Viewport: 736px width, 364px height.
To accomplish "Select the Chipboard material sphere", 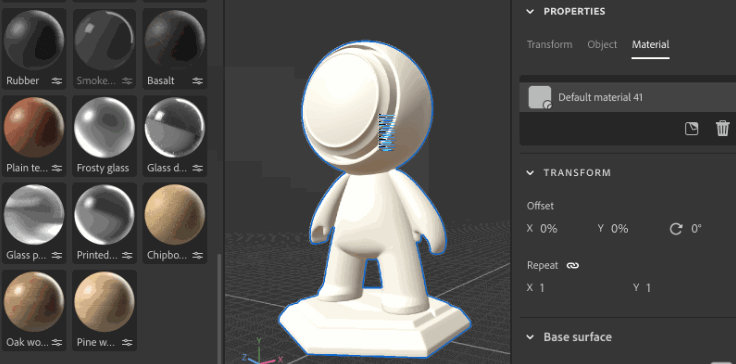I will point(175,215).
